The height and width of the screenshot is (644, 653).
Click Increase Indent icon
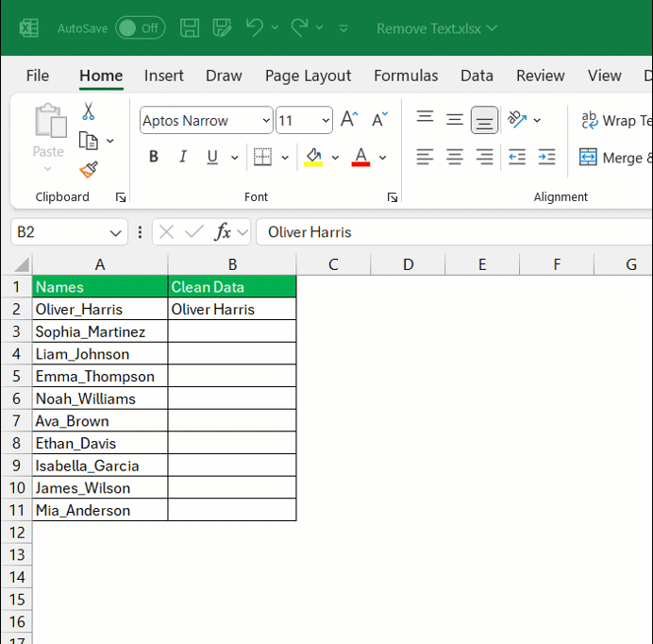point(546,157)
